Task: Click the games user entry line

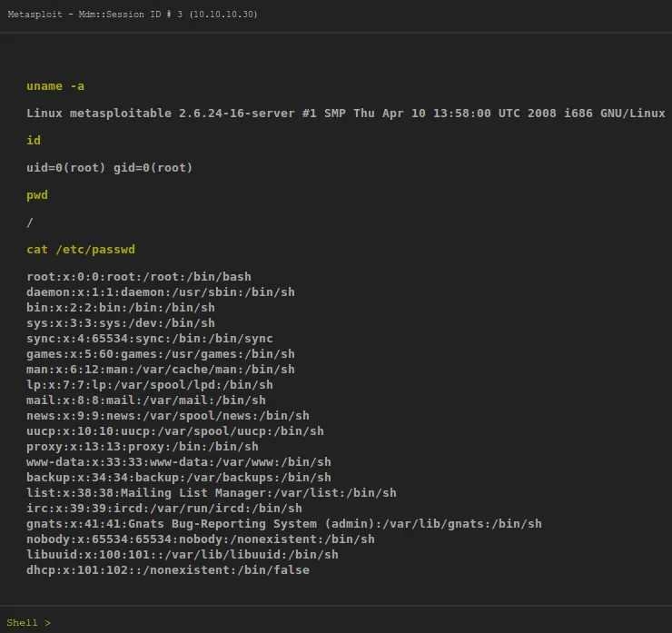Action: tap(161, 354)
